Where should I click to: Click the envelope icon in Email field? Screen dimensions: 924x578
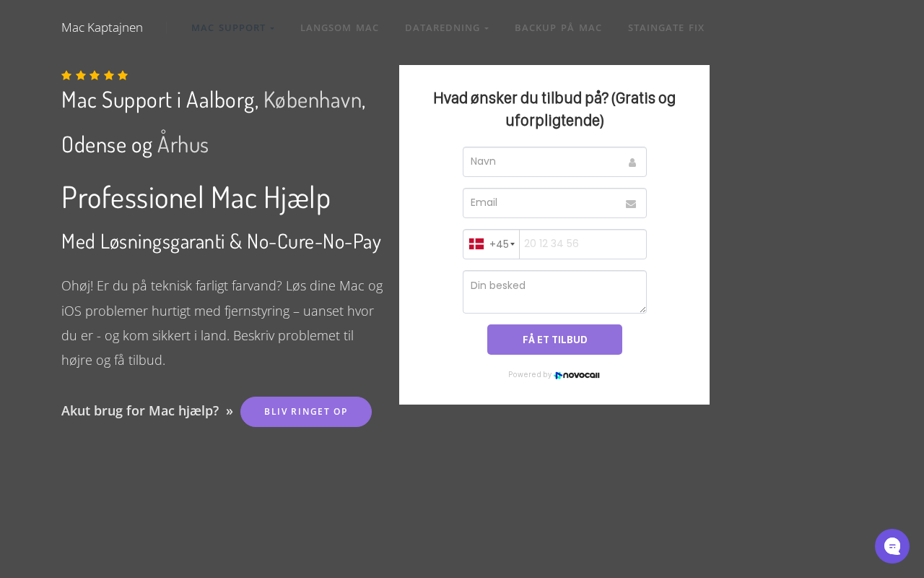point(630,204)
